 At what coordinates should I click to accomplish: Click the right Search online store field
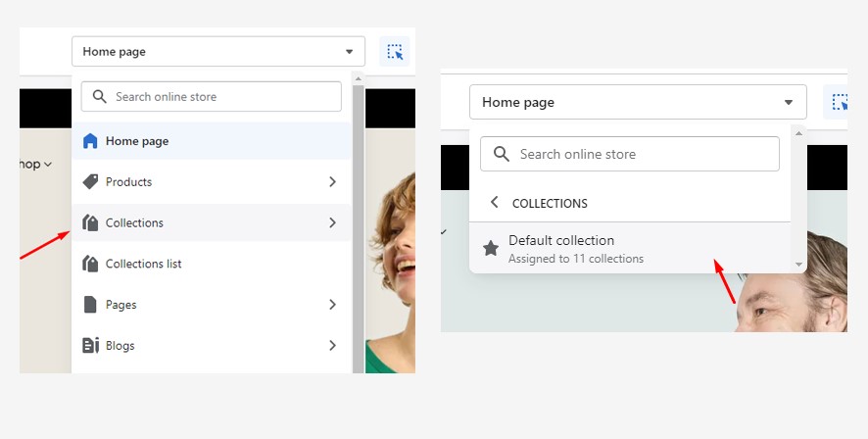[x=630, y=154]
